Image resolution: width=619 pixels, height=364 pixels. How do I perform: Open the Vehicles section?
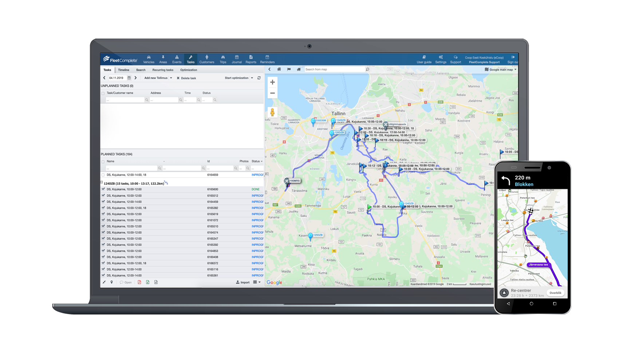click(x=149, y=59)
